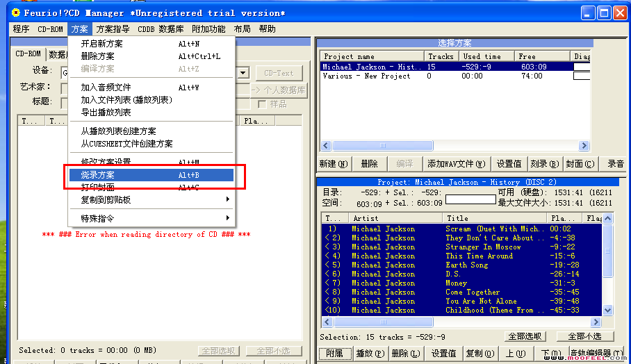The height and width of the screenshot is (364, 631).
Task: Select track Come Together
Action: point(461,292)
